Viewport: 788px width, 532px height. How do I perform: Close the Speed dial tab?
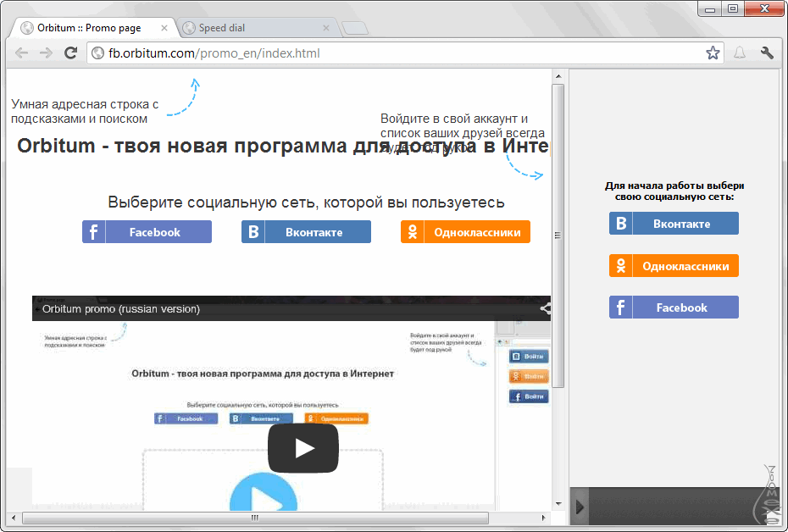pyautogui.click(x=326, y=28)
